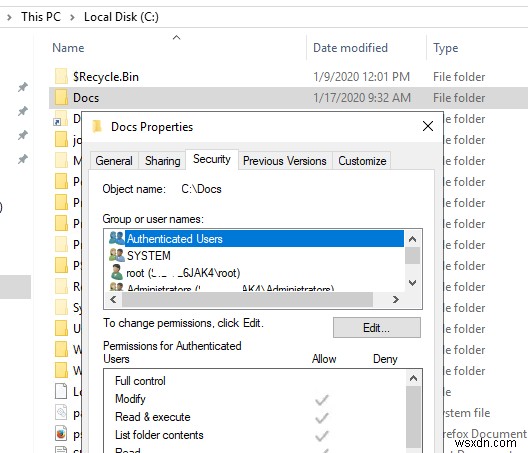Click the Modify allow checkmark
The width and height of the screenshot is (528, 453).
coord(322,400)
